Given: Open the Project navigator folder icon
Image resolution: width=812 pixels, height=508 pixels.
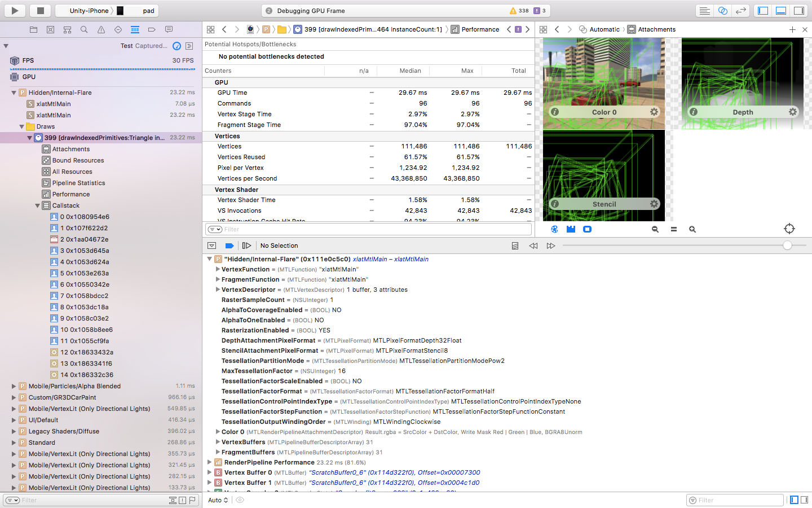Looking at the screenshot, I should (34, 30).
